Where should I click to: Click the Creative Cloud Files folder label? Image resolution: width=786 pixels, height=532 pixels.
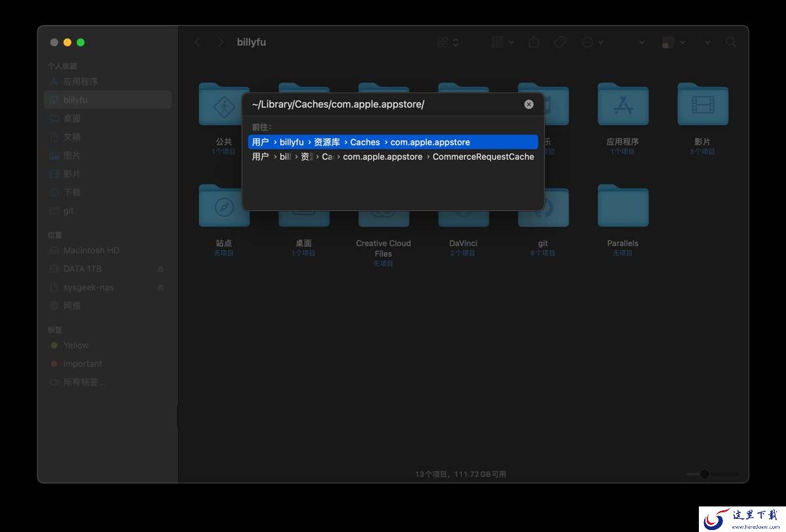[384, 248]
